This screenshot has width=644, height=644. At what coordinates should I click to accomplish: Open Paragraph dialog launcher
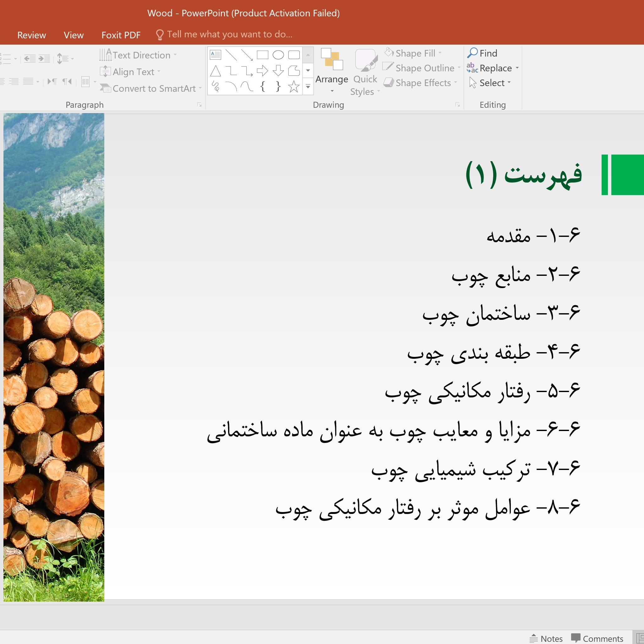tap(199, 105)
